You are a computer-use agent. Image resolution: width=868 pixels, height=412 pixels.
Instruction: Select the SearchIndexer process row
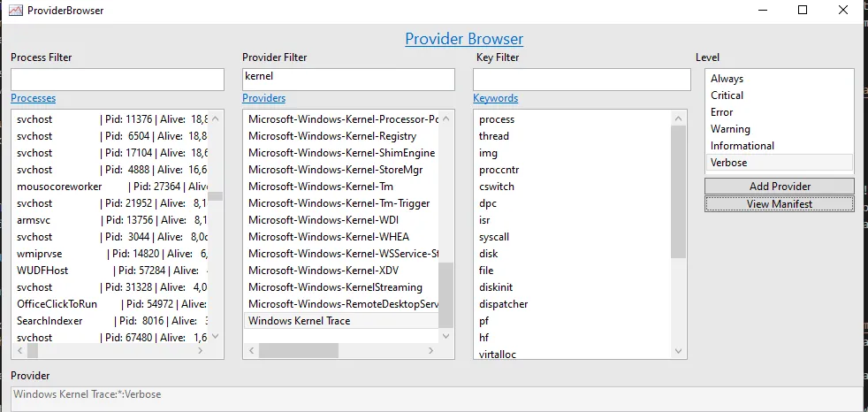[110, 321]
